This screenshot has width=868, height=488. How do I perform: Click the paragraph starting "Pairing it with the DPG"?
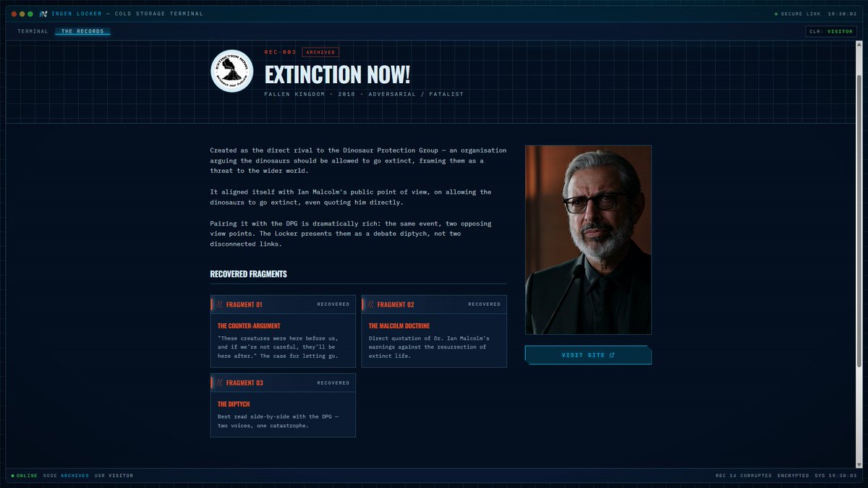pyautogui.click(x=351, y=234)
